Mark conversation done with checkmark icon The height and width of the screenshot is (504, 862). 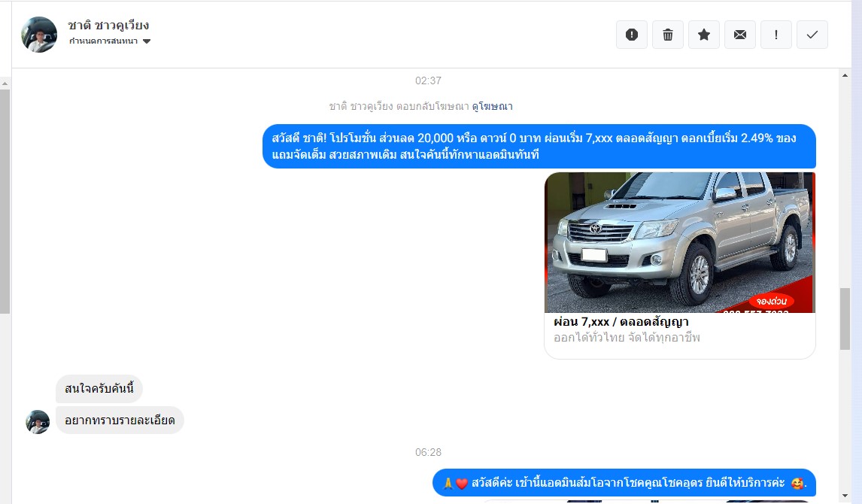click(x=812, y=35)
